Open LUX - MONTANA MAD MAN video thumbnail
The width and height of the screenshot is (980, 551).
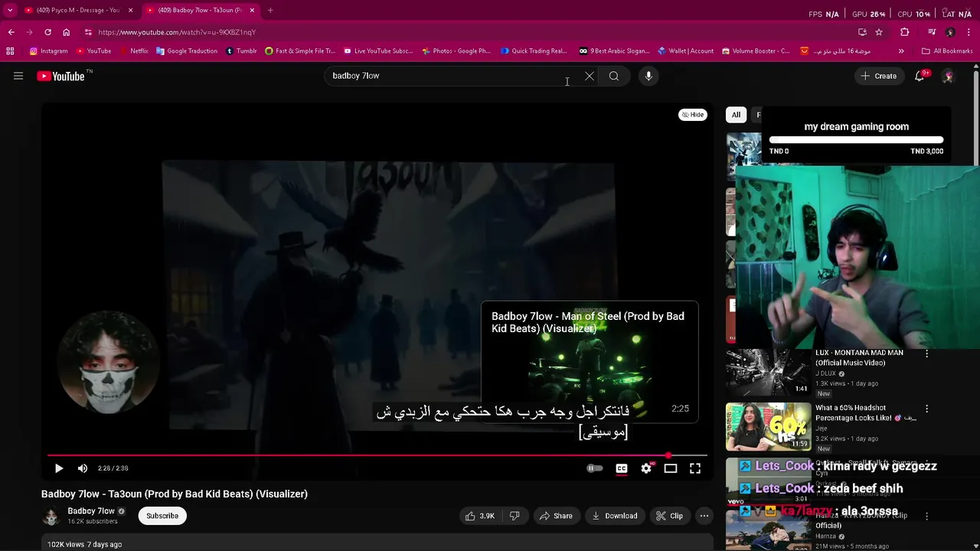768,373
